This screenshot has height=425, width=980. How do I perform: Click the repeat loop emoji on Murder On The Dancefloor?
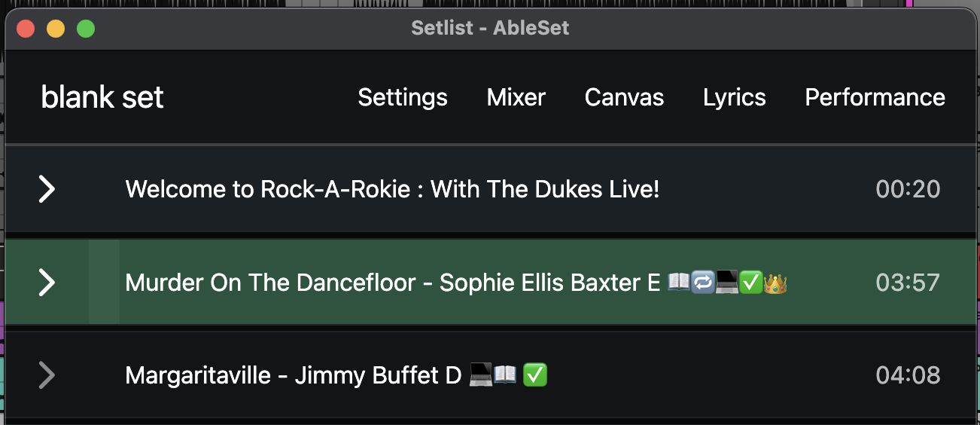coord(703,283)
